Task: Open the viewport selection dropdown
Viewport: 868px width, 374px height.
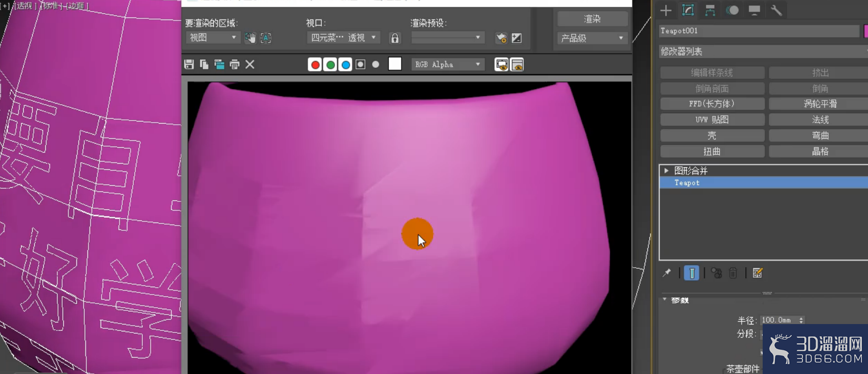Action: (343, 37)
